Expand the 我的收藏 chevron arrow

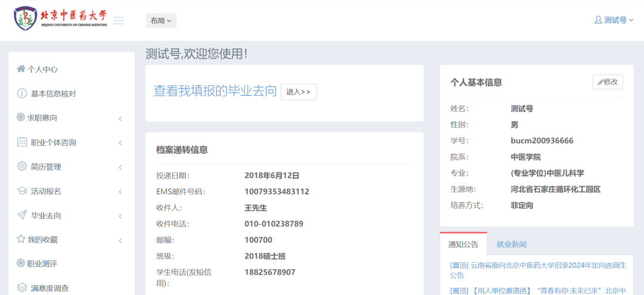[x=120, y=240]
